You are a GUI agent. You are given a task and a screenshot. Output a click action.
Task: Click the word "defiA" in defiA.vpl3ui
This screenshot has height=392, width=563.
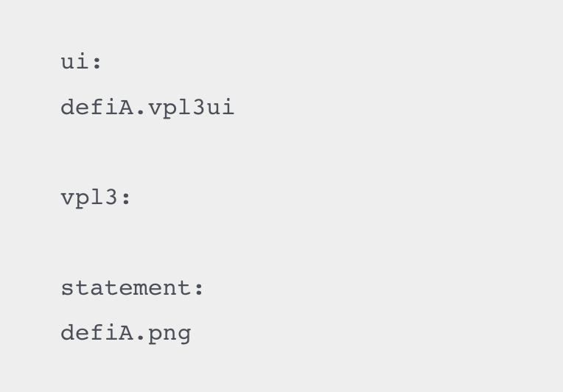point(97,108)
